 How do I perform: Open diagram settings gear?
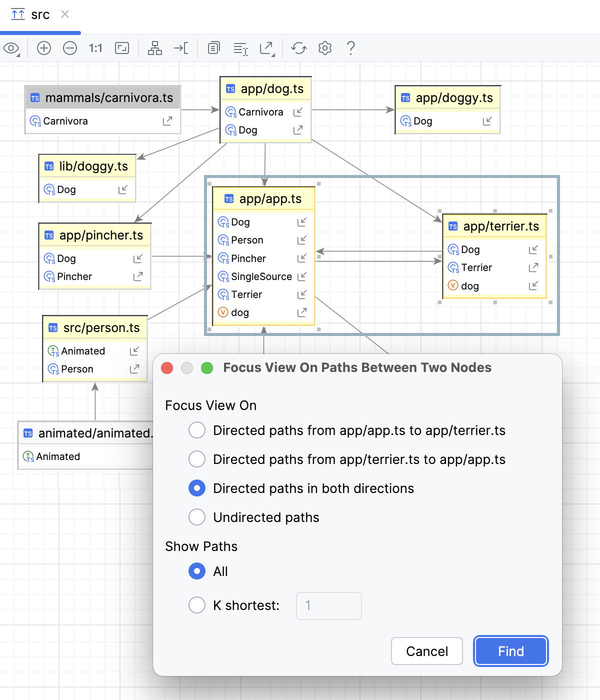(325, 48)
